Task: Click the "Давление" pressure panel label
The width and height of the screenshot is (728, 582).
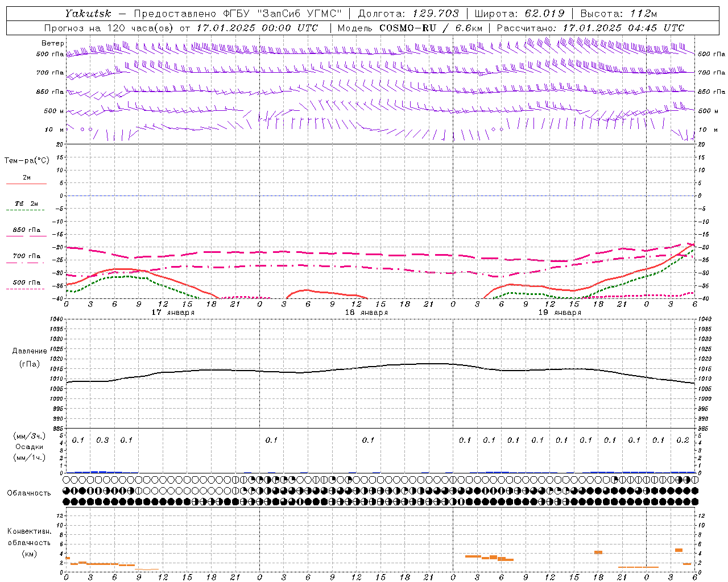Action: [30, 351]
